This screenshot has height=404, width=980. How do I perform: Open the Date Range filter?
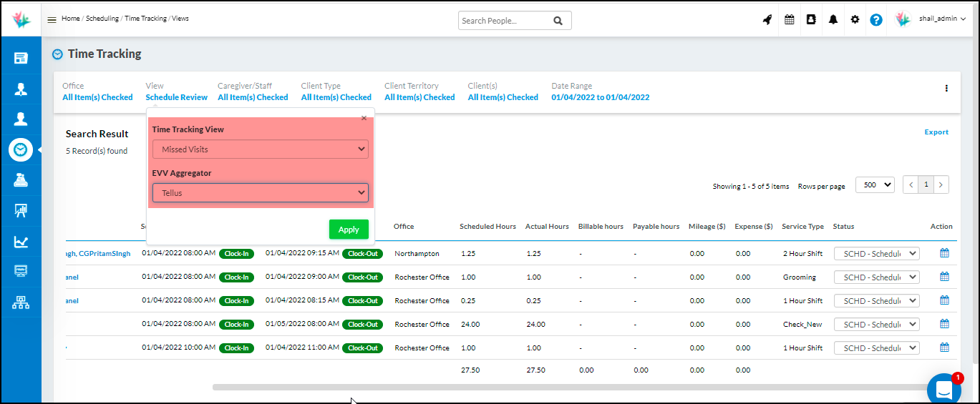[600, 97]
